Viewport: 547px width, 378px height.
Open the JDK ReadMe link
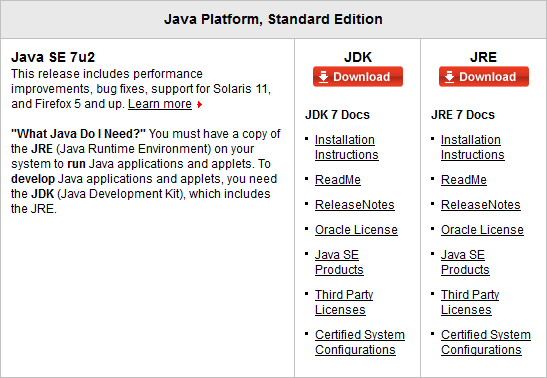pyautogui.click(x=338, y=180)
